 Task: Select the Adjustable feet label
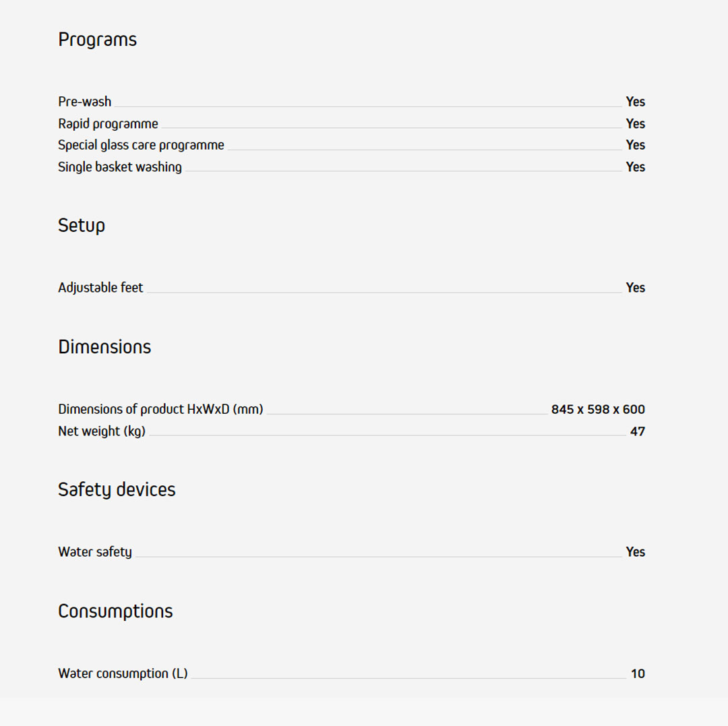(x=100, y=288)
